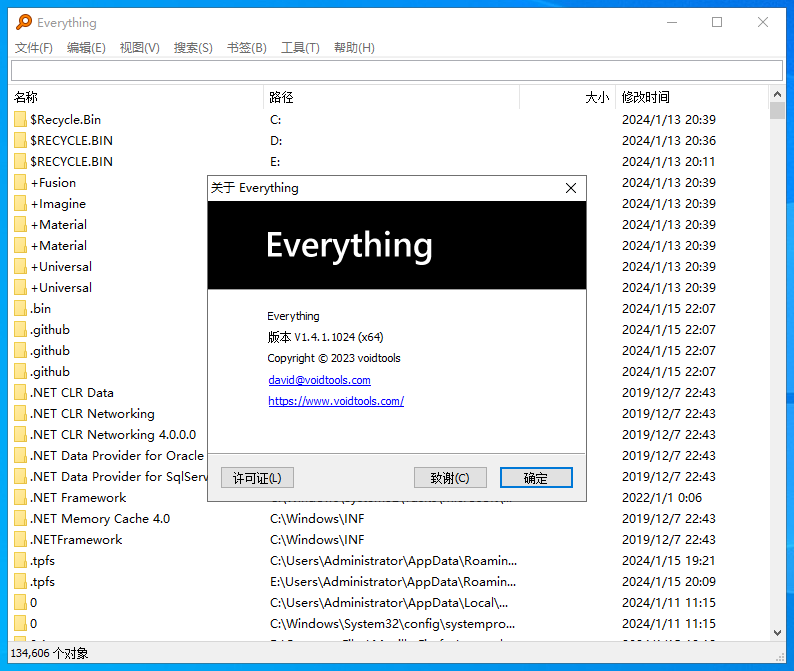This screenshot has height=671, width=794.
Task: Click the folder icon next to .NETFramework
Action: [20, 540]
